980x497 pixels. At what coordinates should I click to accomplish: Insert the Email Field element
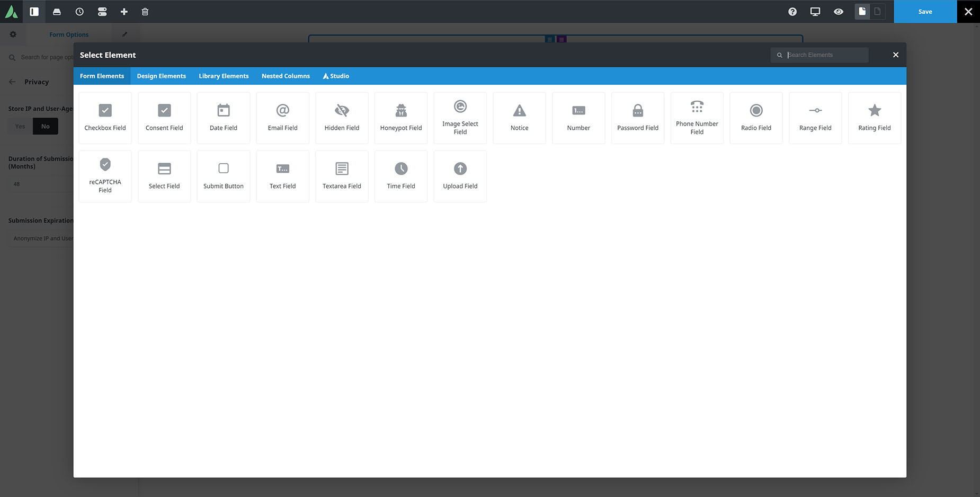(283, 118)
